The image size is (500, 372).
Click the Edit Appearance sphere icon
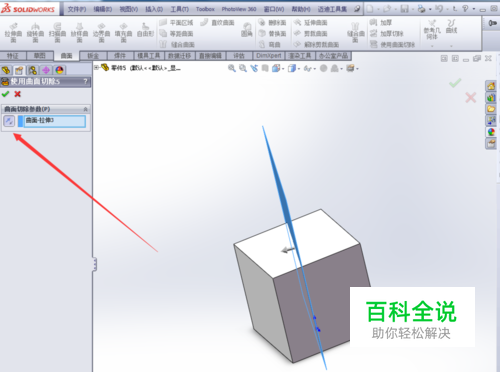tap(323, 68)
